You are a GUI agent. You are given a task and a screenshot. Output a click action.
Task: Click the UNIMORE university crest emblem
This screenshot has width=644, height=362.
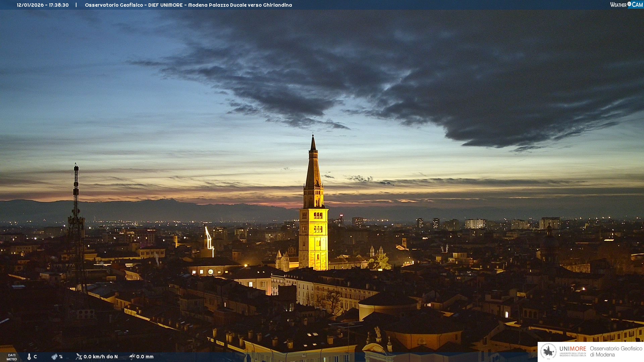pyautogui.click(x=548, y=352)
